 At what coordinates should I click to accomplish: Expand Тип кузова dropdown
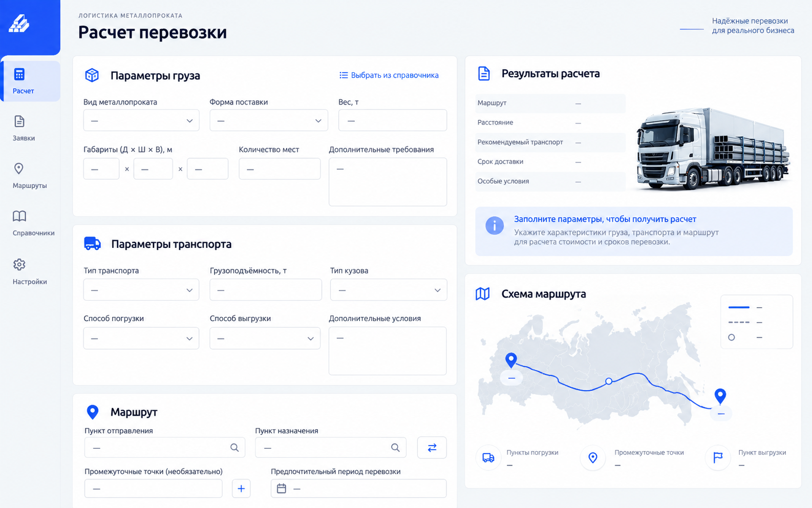tap(389, 290)
